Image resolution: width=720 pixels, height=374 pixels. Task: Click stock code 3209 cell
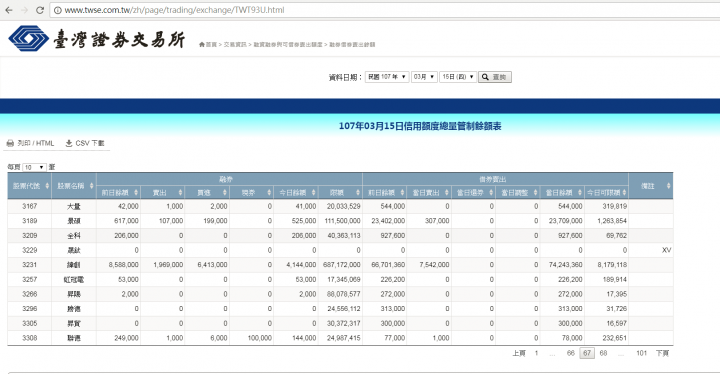29,236
